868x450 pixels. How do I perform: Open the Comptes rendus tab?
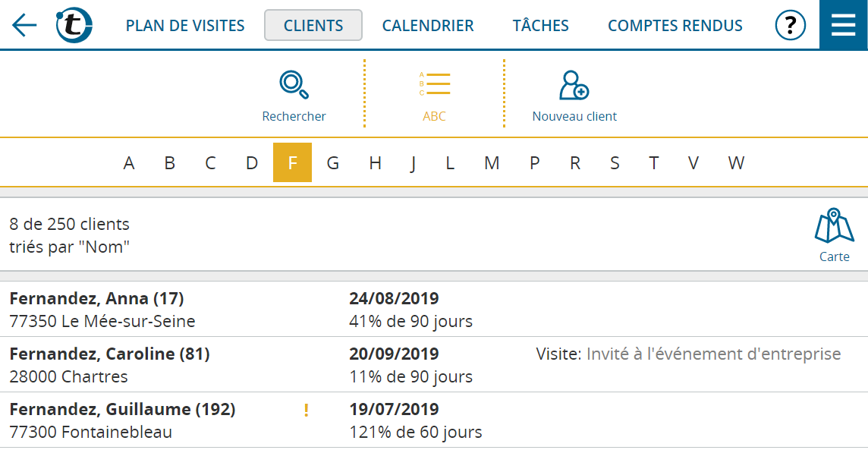(675, 26)
